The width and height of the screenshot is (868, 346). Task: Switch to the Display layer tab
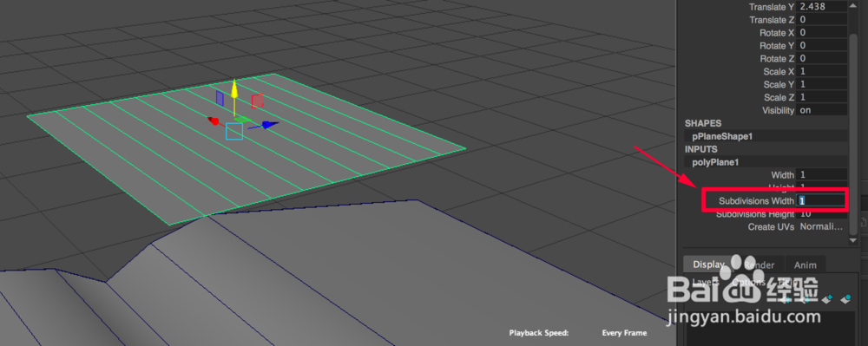[x=708, y=264]
